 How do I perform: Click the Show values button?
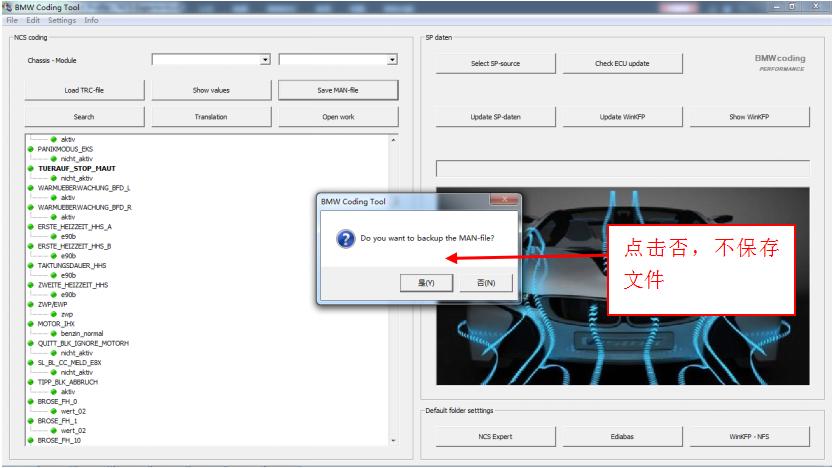[211, 90]
